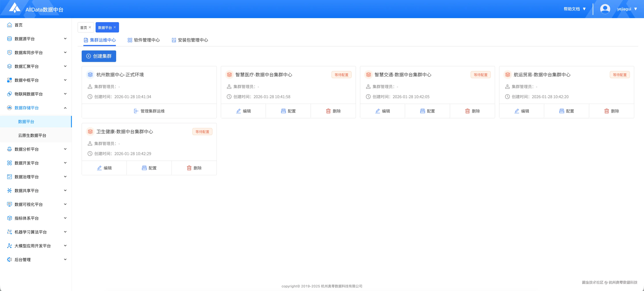The image size is (644, 291).
Task: Click the user avatar icon in top bar
Action: coord(605,8)
